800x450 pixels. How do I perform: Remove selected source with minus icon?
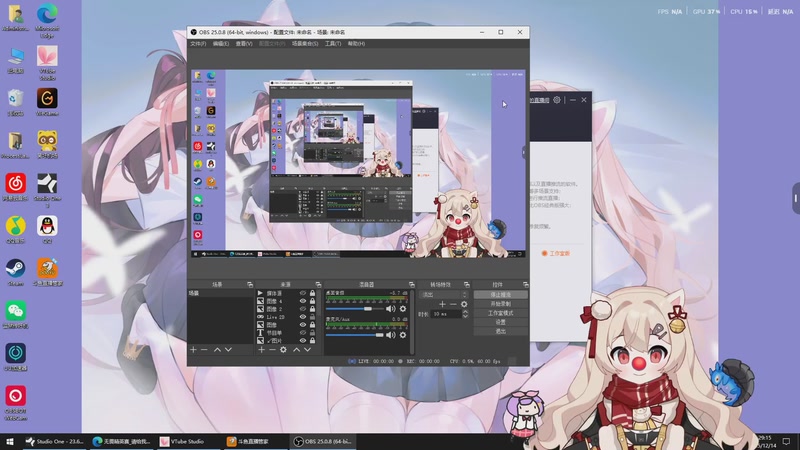[x=272, y=349]
